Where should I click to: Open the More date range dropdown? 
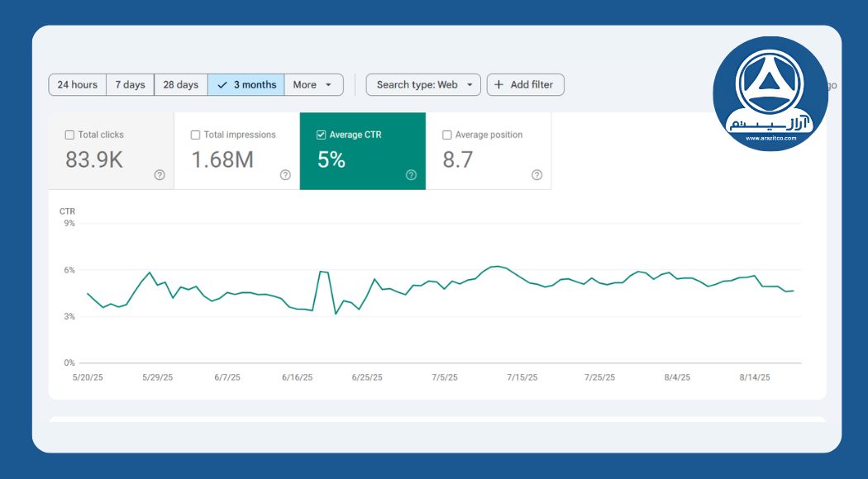(313, 85)
